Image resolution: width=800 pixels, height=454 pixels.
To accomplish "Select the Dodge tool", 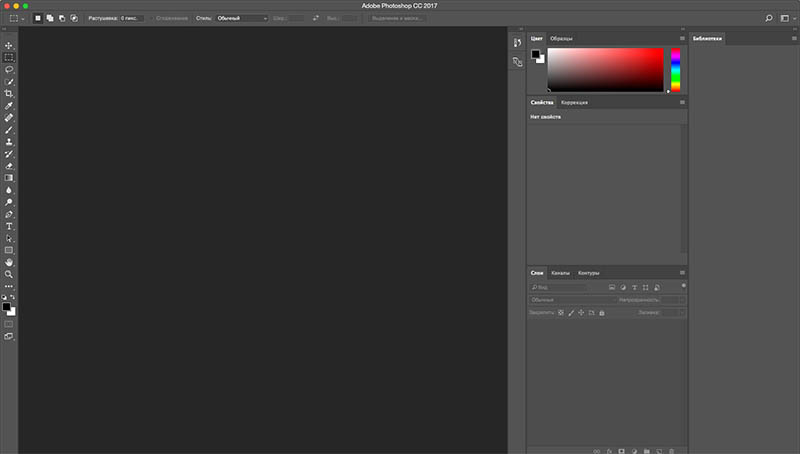I will (x=9, y=202).
